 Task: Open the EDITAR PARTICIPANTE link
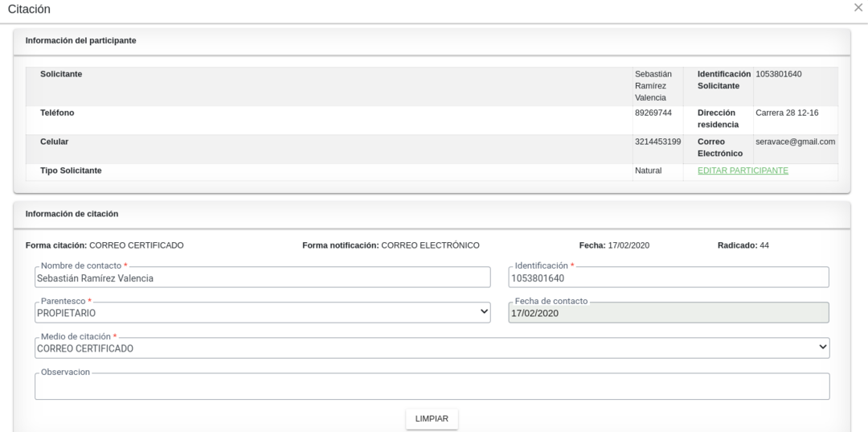pos(743,171)
